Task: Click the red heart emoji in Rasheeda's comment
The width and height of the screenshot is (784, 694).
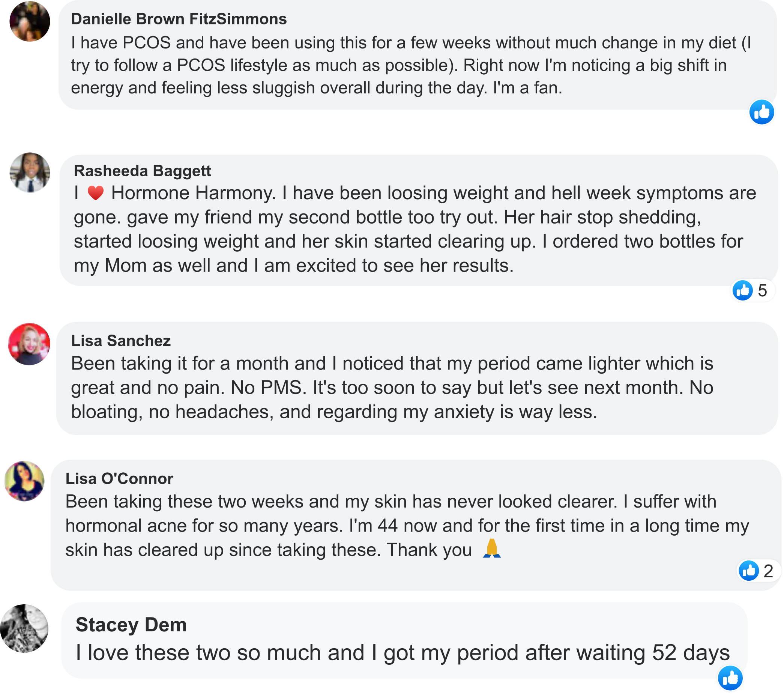Action: click(96, 193)
